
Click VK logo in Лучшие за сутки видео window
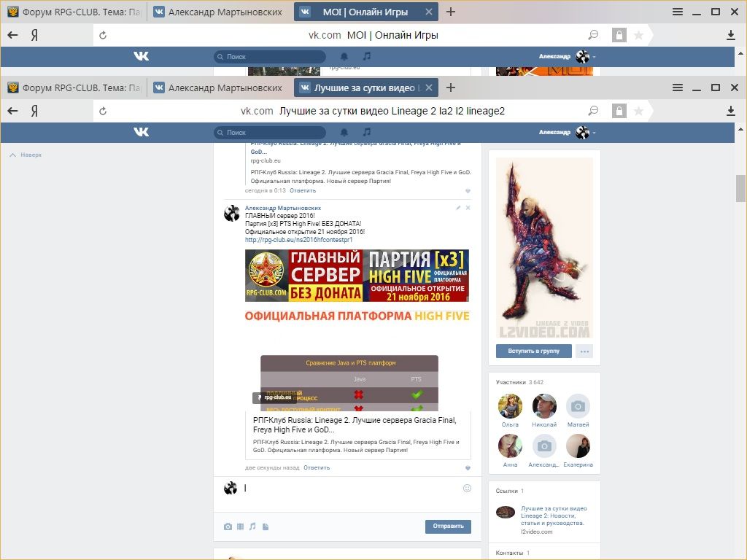click(141, 132)
